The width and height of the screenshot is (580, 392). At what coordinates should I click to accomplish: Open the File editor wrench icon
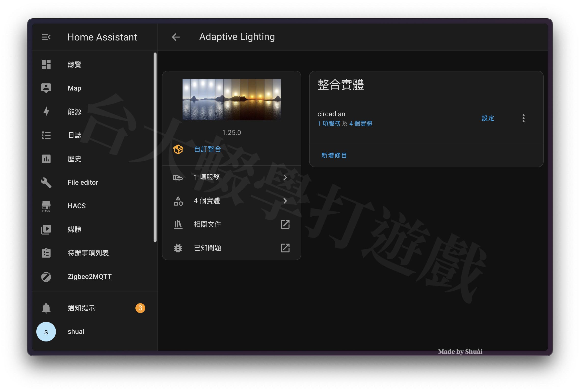coord(46,183)
